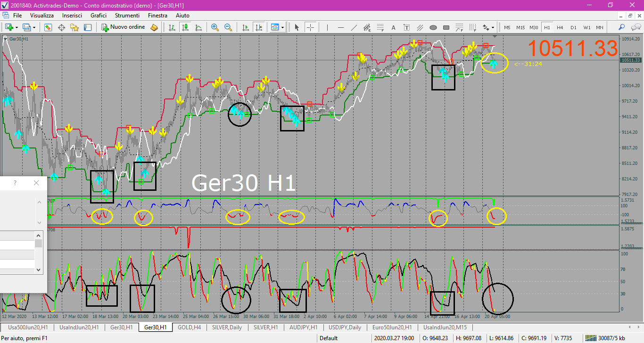Screen dimensions: 644x343
Task: Expand the profiles dropdown arrow
Action: pyautogui.click(x=34, y=27)
